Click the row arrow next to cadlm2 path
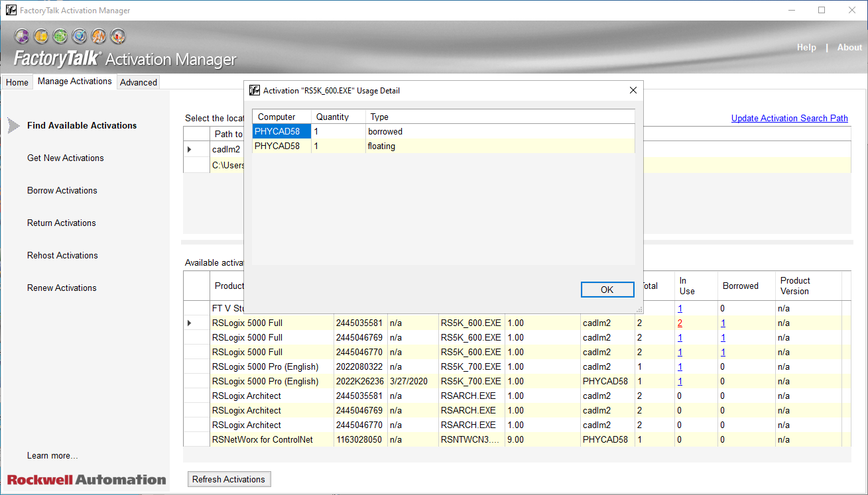This screenshot has height=495, width=868. [190, 150]
